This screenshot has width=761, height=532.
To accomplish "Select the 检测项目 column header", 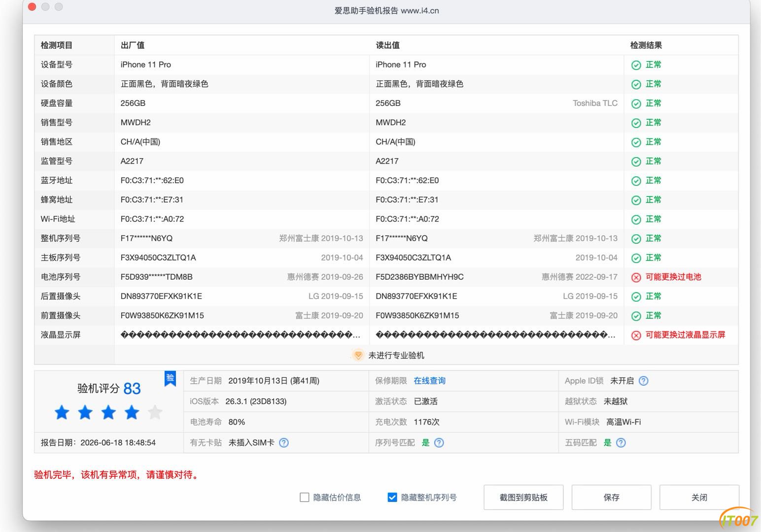I will click(57, 45).
